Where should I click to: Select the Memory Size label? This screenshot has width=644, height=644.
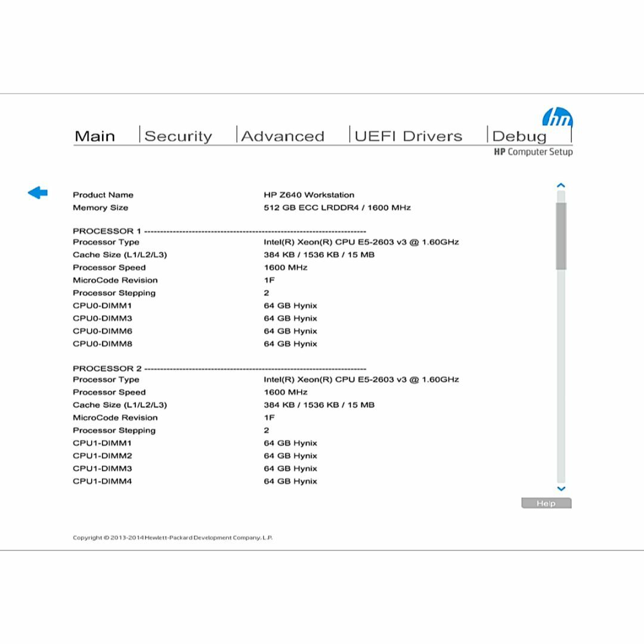100,208
